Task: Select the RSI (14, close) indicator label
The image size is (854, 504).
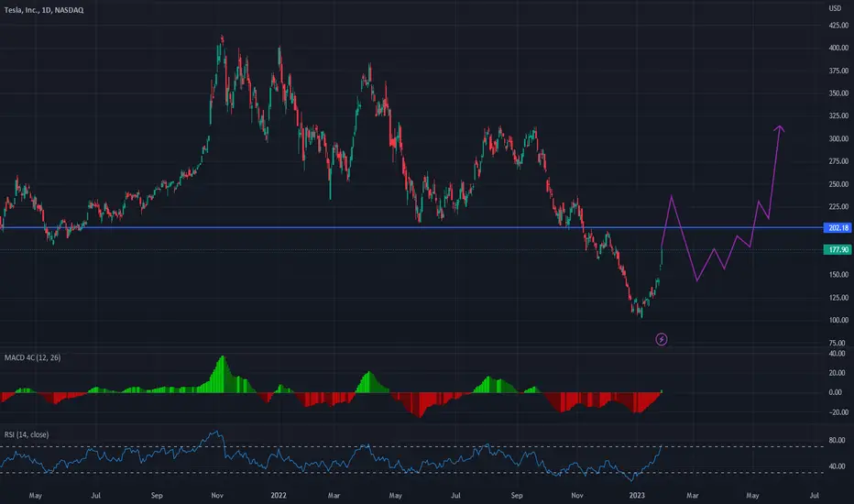Action: pos(27,434)
